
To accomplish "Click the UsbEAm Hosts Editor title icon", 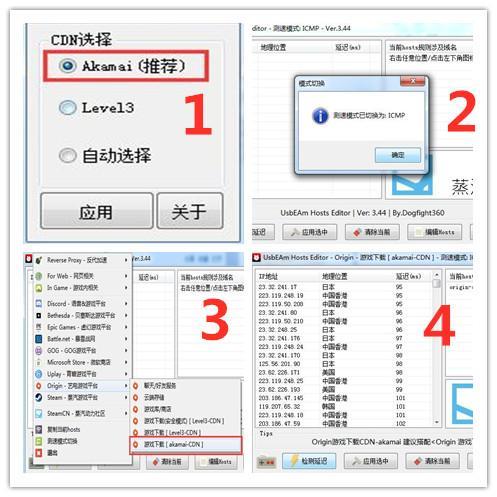I will point(257,257).
